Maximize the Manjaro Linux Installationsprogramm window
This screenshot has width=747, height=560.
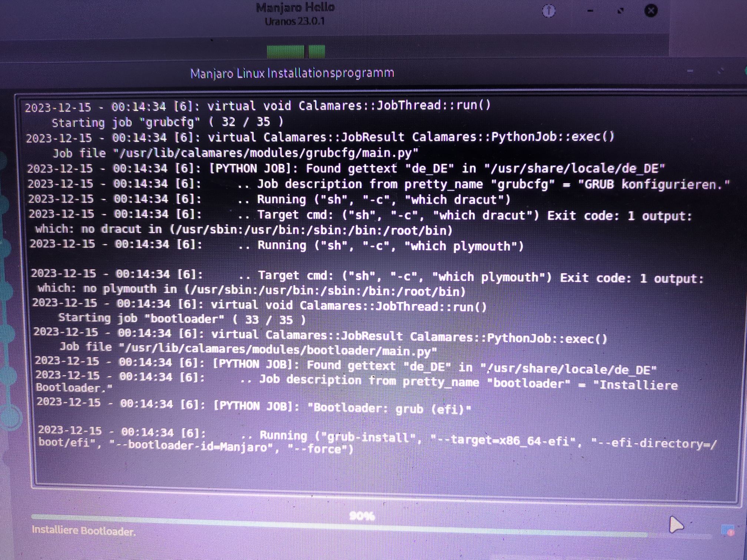point(721,70)
